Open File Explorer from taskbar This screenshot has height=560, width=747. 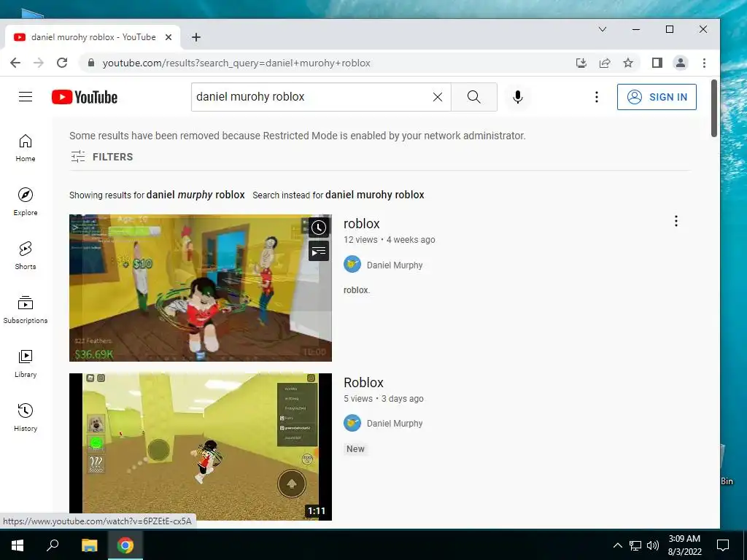[x=89, y=545]
